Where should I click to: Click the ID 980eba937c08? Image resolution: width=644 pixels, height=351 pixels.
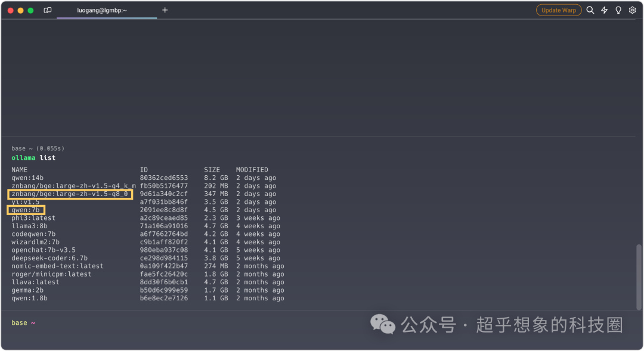point(164,250)
